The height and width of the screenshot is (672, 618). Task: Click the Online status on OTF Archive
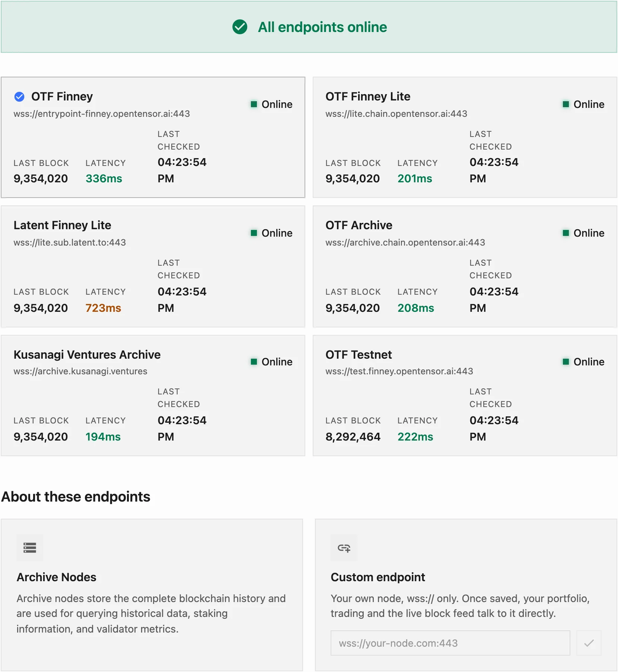click(584, 233)
